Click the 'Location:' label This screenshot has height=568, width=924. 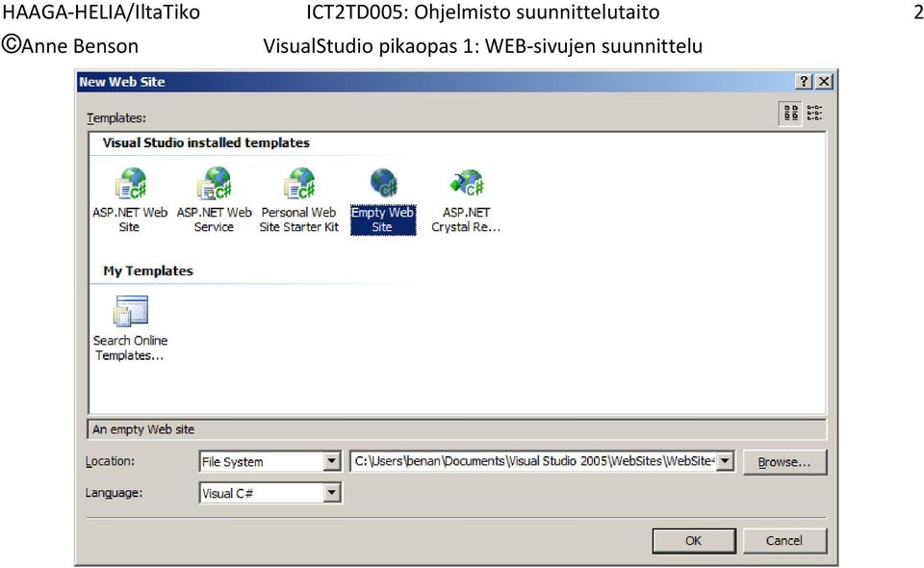click(110, 461)
